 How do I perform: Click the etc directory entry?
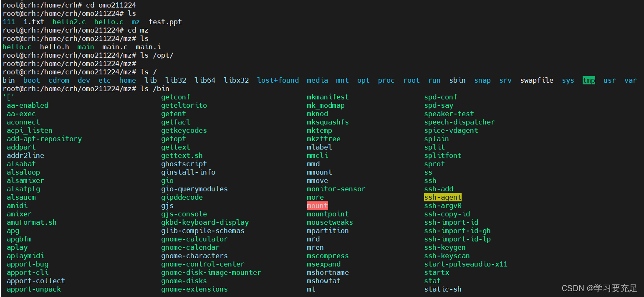[104, 80]
